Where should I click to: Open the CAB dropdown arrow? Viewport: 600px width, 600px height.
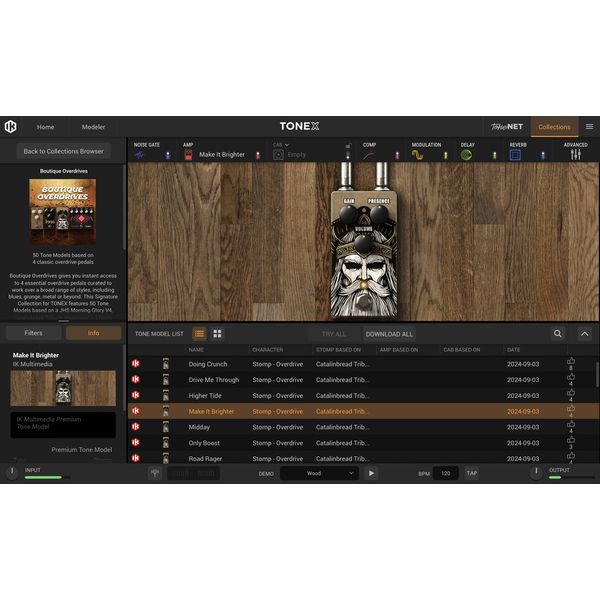(287, 145)
